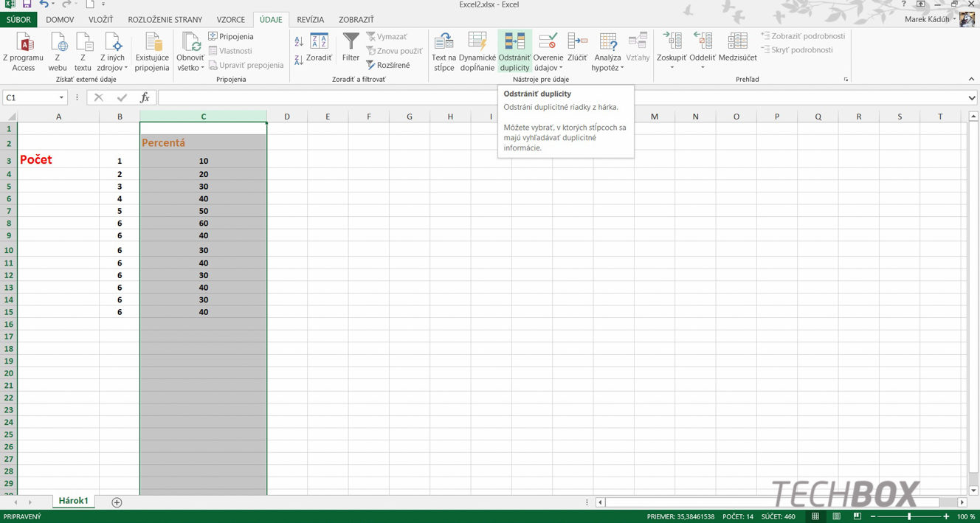Zoom in with plus button
Image resolution: width=980 pixels, height=523 pixels.
point(946,516)
